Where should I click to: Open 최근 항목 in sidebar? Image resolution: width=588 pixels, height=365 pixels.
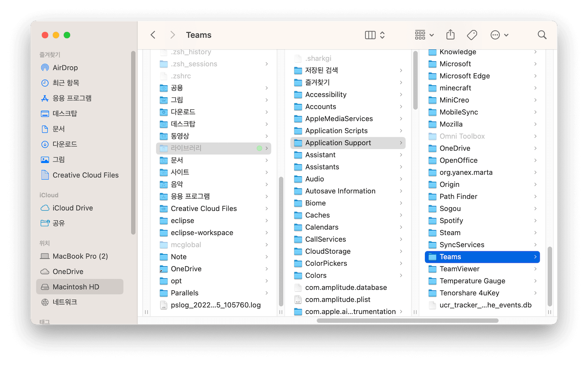point(80,83)
